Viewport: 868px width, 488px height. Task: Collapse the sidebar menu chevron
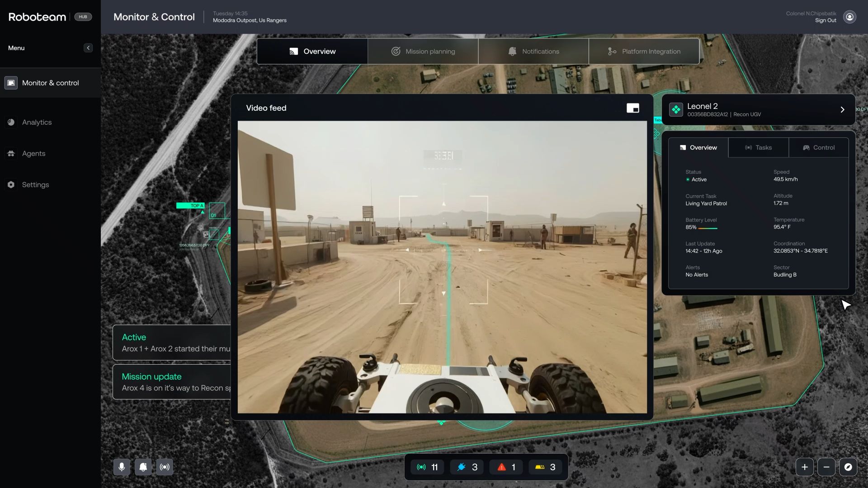tap(88, 48)
